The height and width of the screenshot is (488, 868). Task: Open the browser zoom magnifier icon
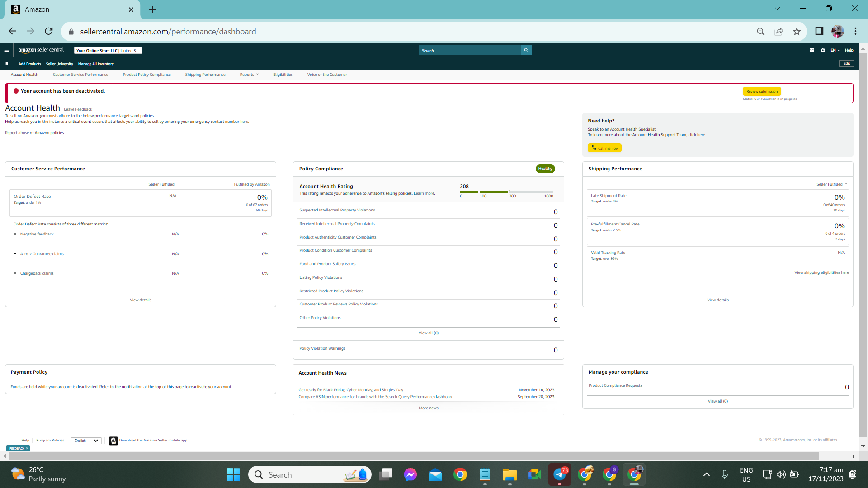(761, 31)
